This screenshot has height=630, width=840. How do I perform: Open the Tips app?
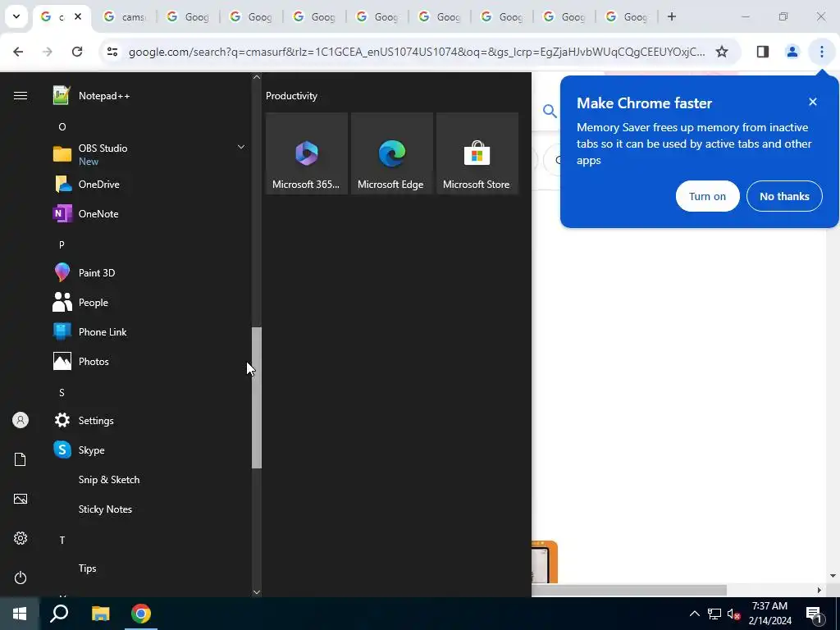(150, 568)
